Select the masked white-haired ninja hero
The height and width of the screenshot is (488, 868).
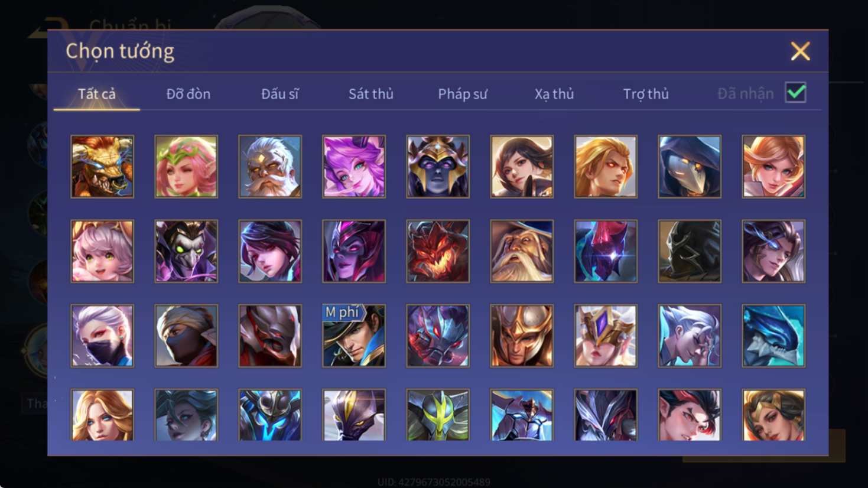pyautogui.click(x=102, y=336)
